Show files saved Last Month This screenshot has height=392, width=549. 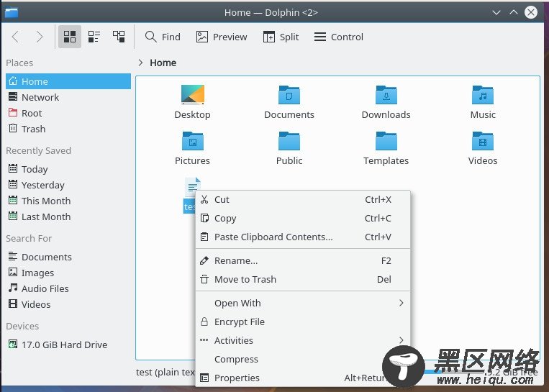pos(68,216)
